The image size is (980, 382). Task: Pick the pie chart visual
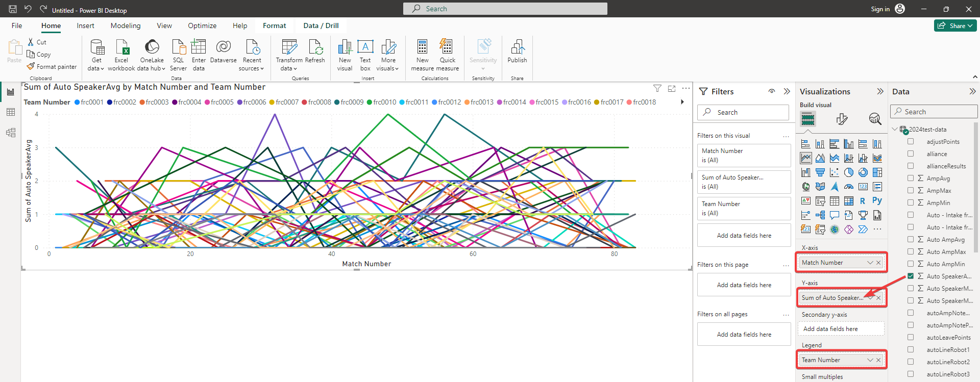pos(849,172)
